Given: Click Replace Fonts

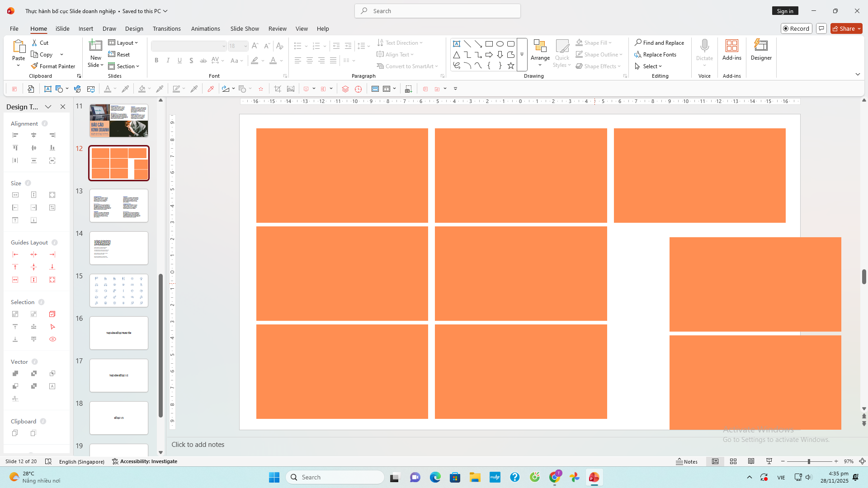Looking at the screenshot, I should click(659, 54).
